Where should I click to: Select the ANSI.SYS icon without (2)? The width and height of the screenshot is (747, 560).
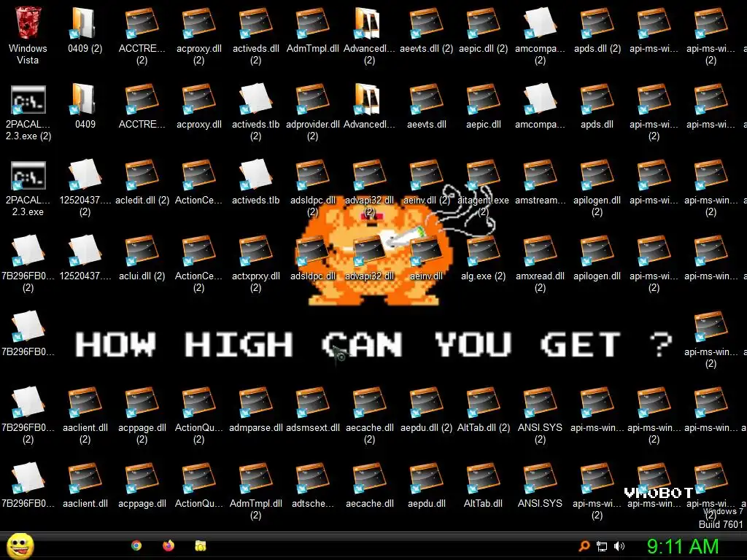pos(541,478)
